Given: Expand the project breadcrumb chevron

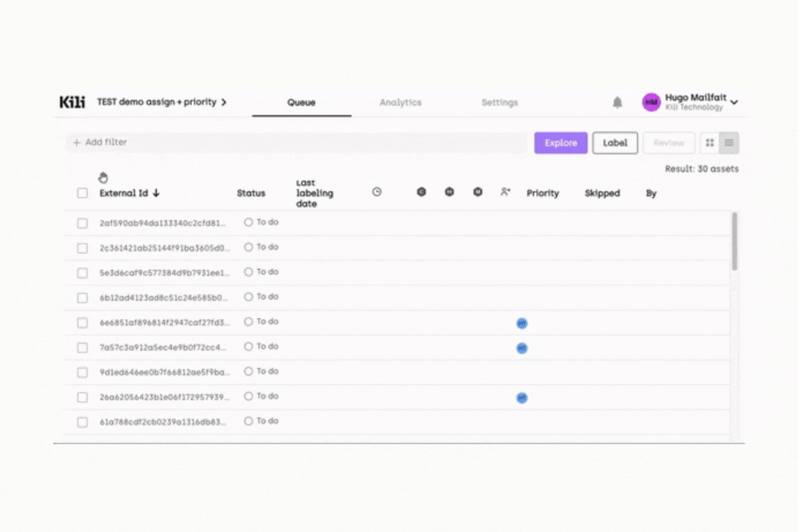Looking at the screenshot, I should [x=223, y=102].
